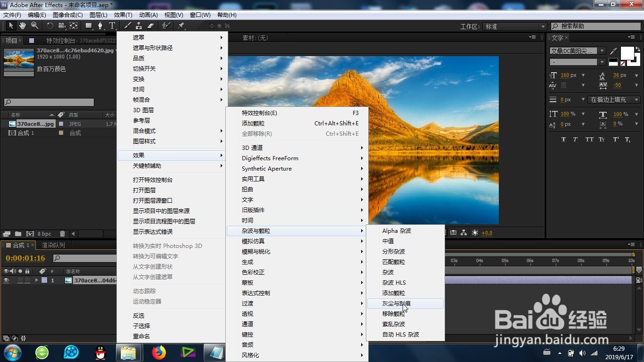
Task: Choose 灰尘与刮痕 from the noise submenu
Action: [405, 304]
